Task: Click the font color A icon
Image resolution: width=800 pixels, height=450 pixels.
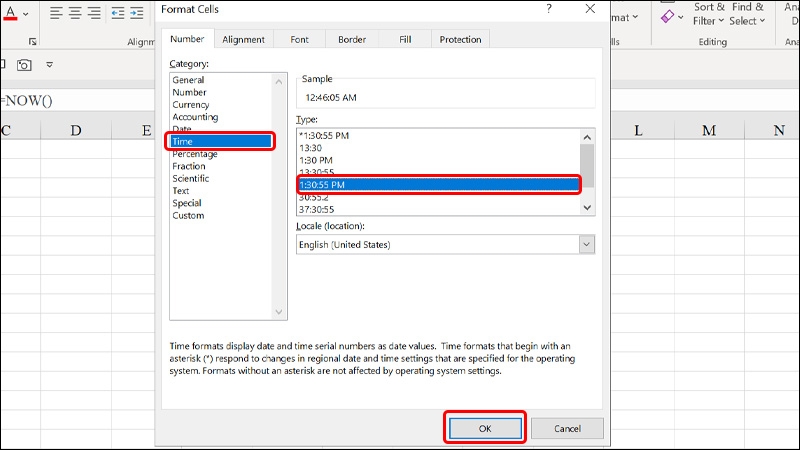Action: click(10, 13)
